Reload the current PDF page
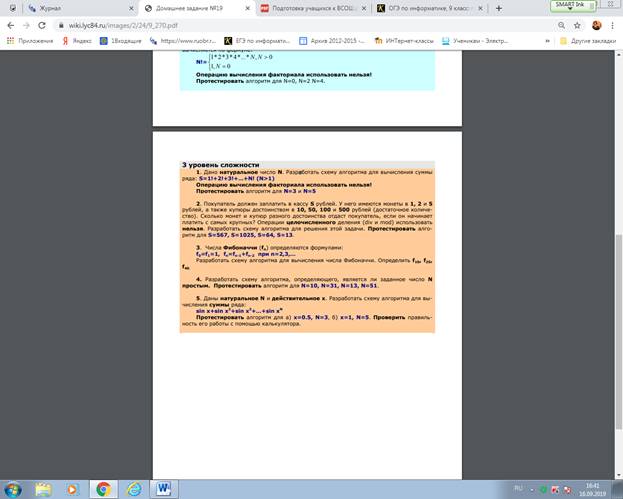623x499 pixels. tap(50, 23)
